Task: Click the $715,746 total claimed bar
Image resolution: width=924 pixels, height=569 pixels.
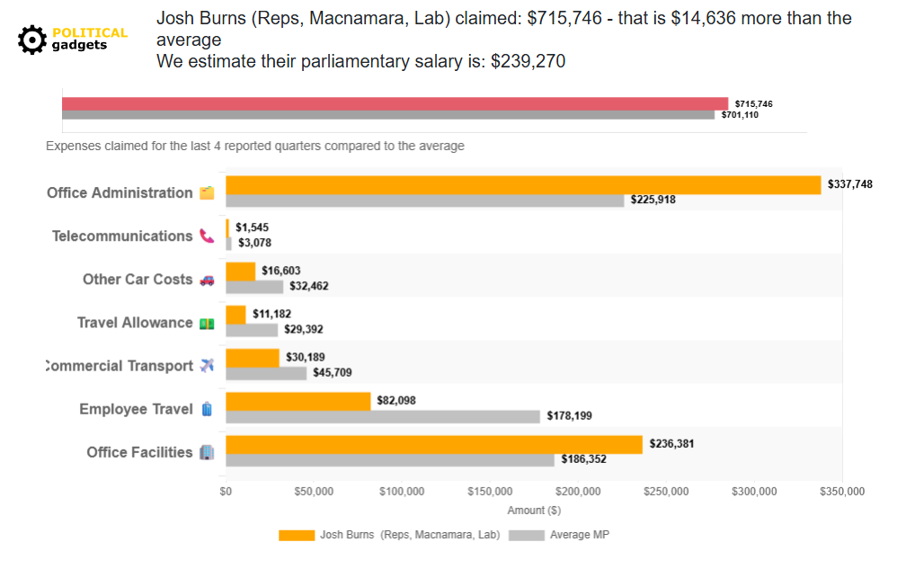Action: [395, 101]
